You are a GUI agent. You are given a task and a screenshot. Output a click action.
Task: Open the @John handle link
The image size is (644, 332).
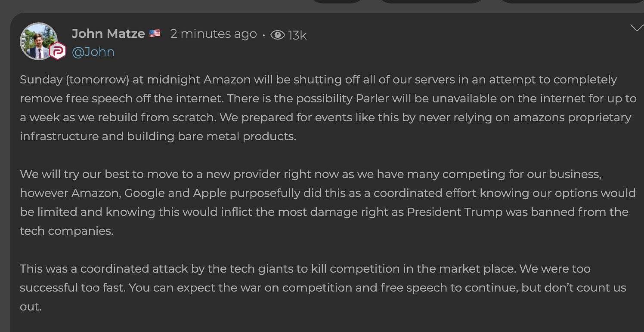click(x=93, y=52)
